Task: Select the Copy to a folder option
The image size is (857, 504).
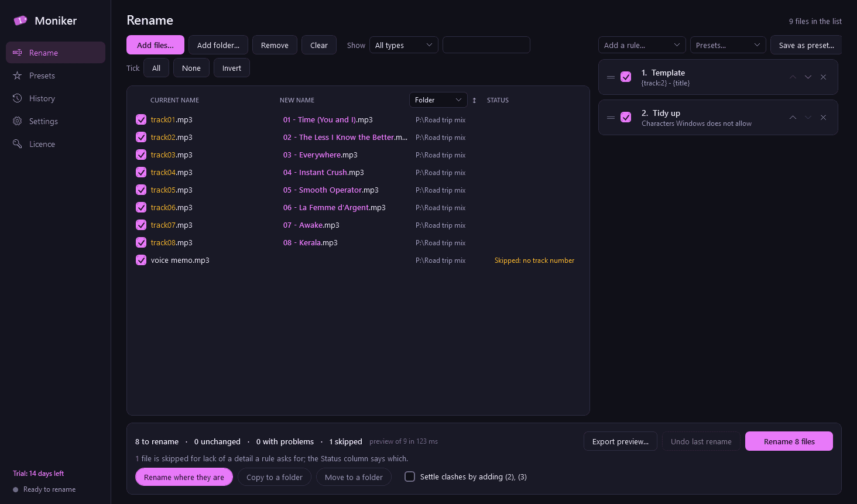Action: pyautogui.click(x=275, y=477)
